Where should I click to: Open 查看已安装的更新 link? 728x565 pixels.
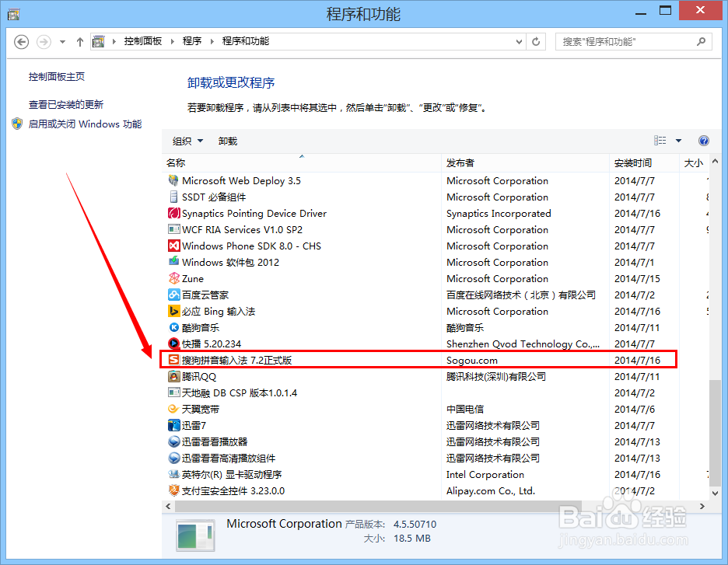tap(66, 104)
